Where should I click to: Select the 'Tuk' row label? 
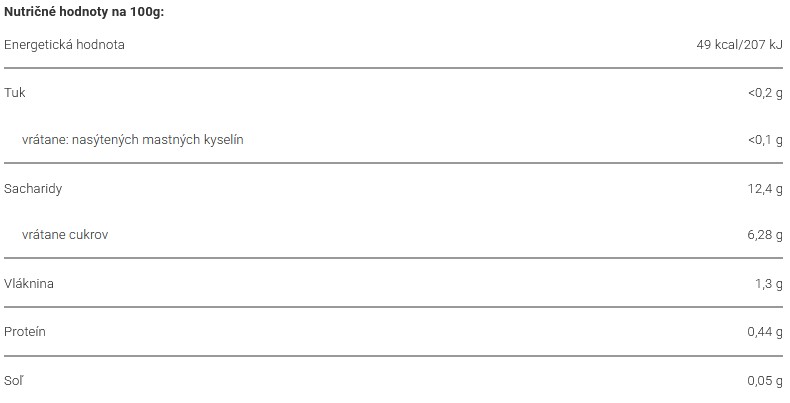point(15,93)
